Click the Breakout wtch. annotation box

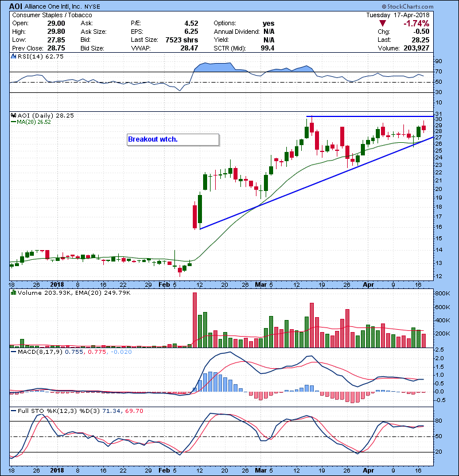[x=173, y=139]
